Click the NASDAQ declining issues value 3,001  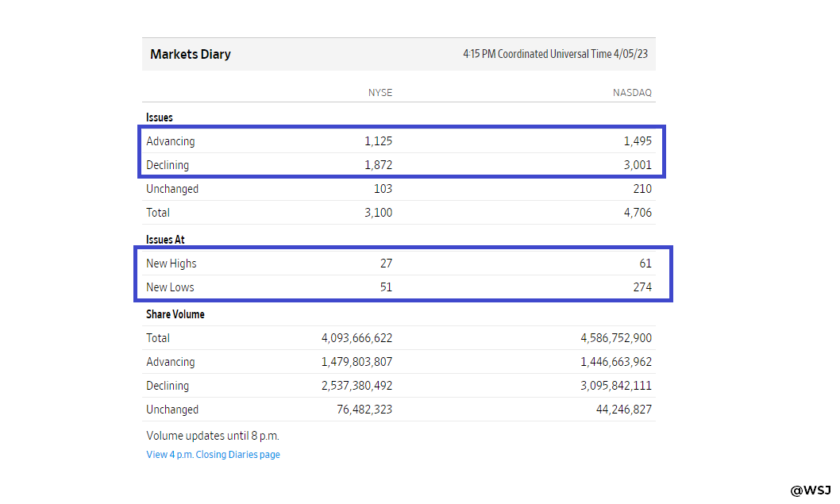(638, 165)
